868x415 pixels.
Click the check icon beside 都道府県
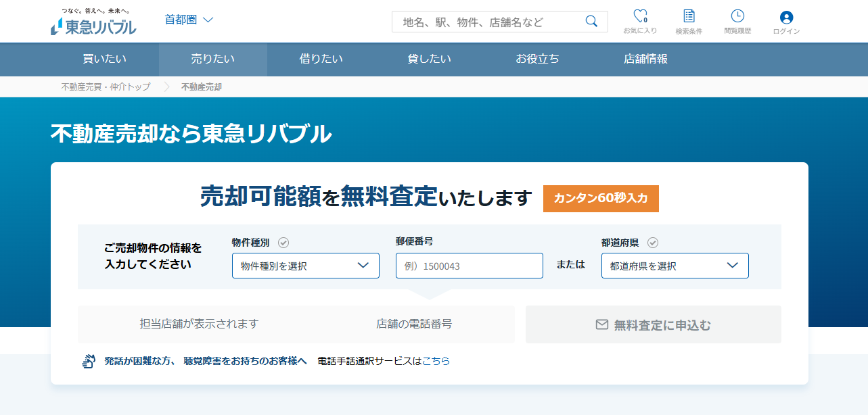click(651, 242)
